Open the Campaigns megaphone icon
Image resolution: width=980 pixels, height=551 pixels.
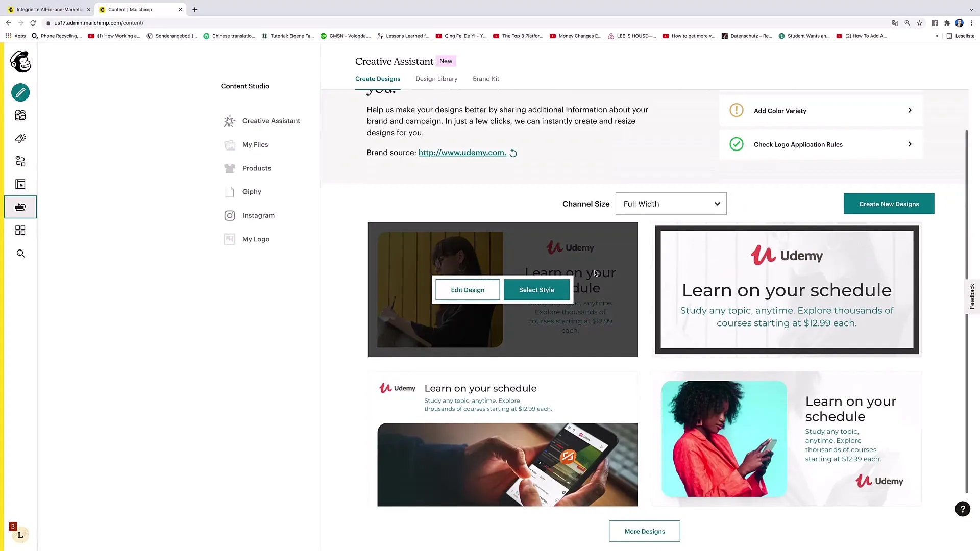click(x=20, y=138)
